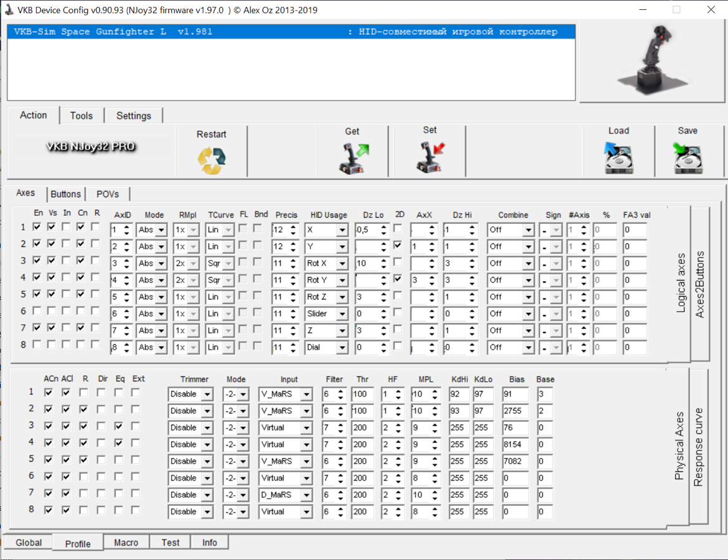Click the Restart recycle icon

(212, 160)
